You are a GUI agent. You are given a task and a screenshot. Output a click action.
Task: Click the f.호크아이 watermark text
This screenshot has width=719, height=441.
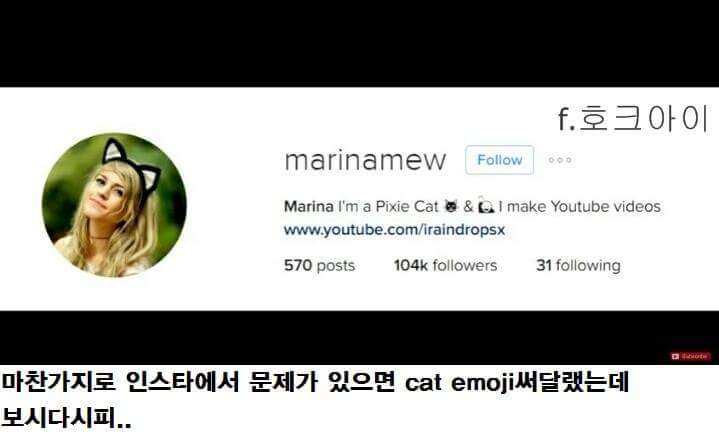click(633, 118)
